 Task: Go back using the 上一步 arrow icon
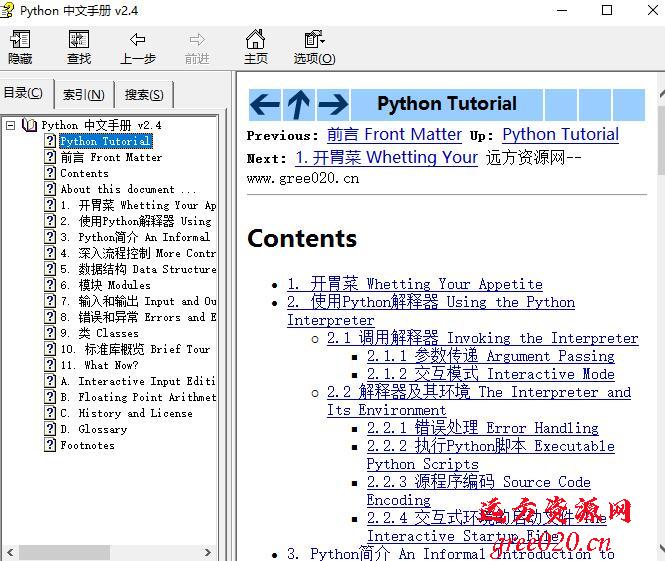coord(137,40)
